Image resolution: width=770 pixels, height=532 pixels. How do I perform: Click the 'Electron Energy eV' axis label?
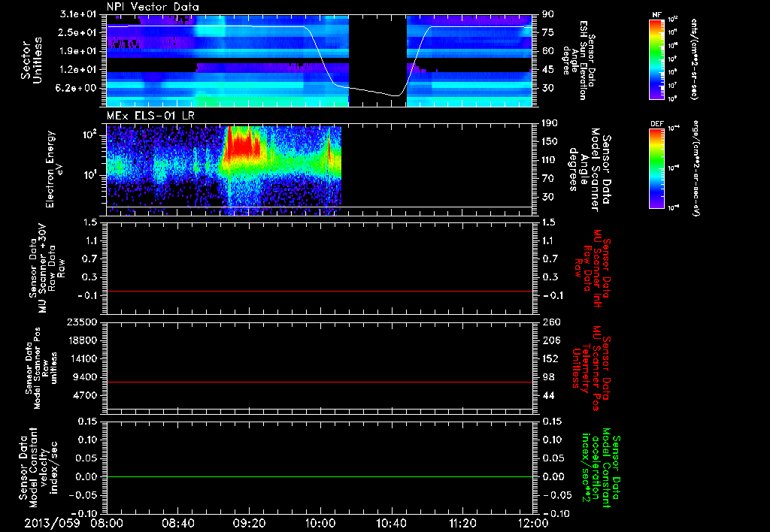pyautogui.click(x=54, y=169)
